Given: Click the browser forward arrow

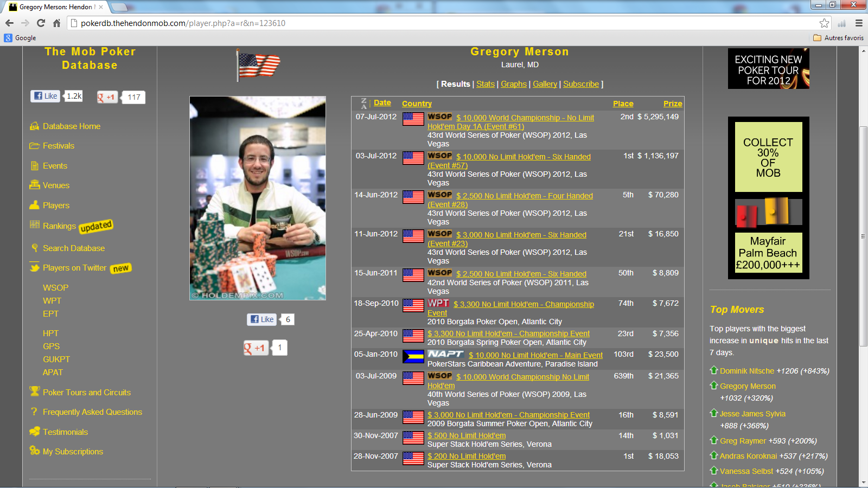Looking at the screenshot, I should click(x=25, y=23).
